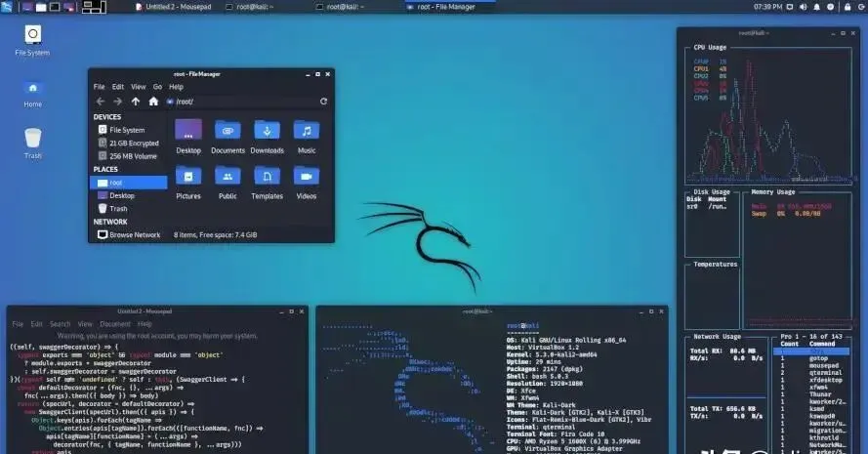Image resolution: width=868 pixels, height=454 pixels.
Task: Click '8 items, Free space: 7.4 GiB' status text
Action: (x=216, y=234)
